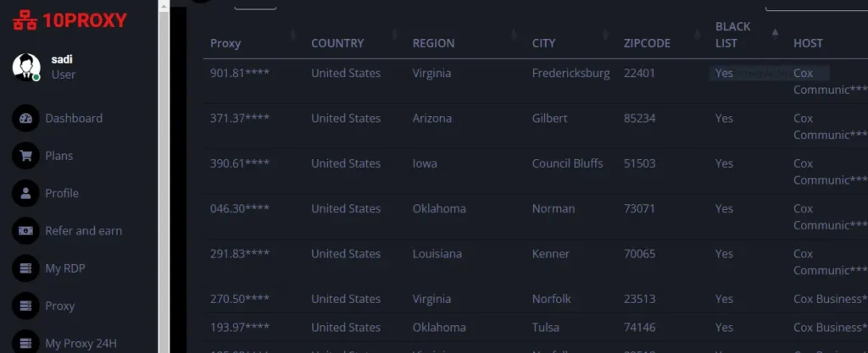Sort table by REGION column arrows
Viewport: 868px width, 353px height.
coord(514,35)
